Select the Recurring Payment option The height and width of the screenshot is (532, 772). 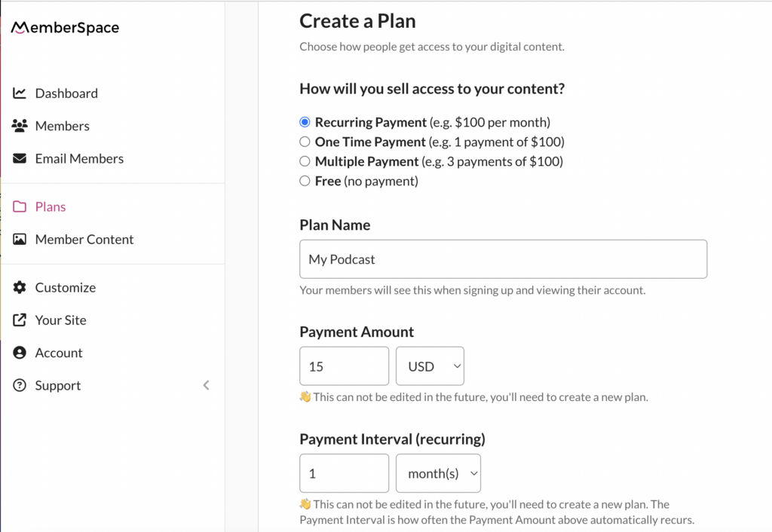305,121
